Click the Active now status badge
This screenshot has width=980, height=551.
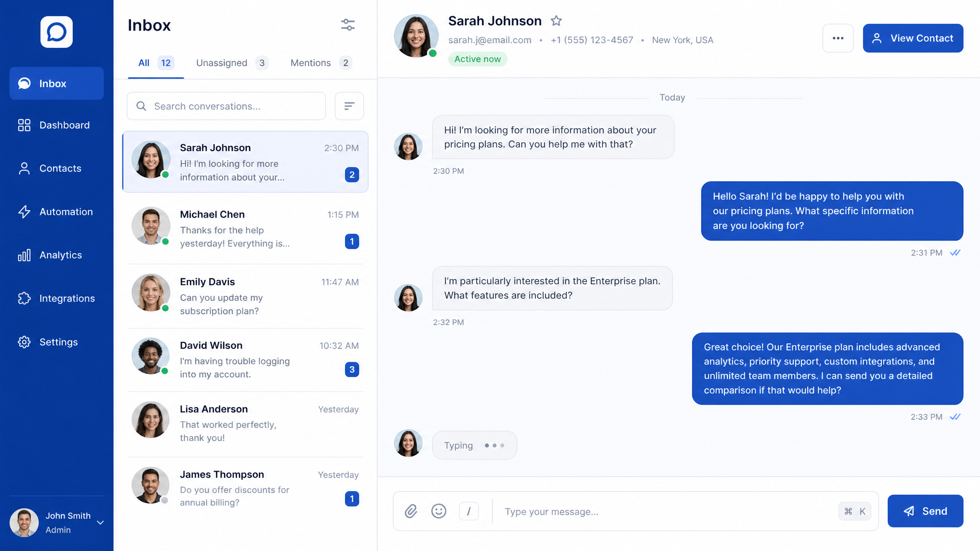coord(478,59)
